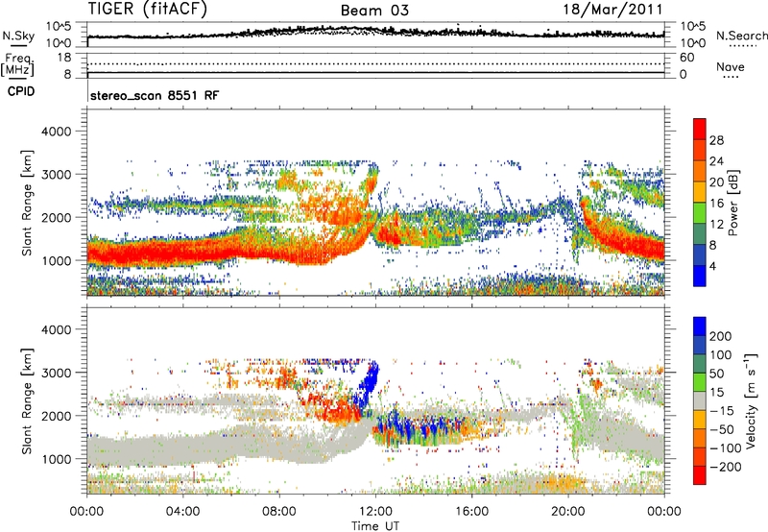Screen dimensions: 768x532
Task: Click the 'Nave' legend label
Action: click(x=731, y=66)
